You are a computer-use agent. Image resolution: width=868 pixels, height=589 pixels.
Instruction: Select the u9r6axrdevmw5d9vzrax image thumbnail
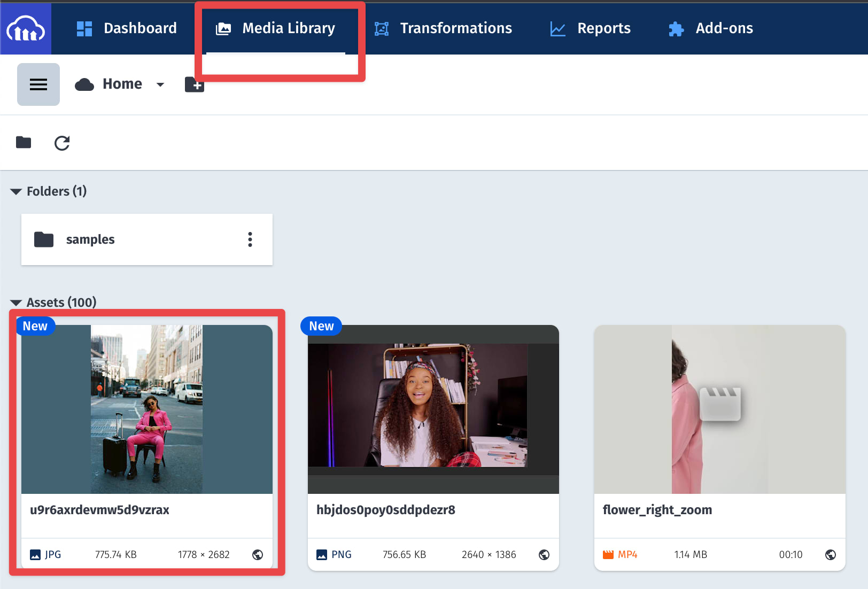pyautogui.click(x=147, y=409)
